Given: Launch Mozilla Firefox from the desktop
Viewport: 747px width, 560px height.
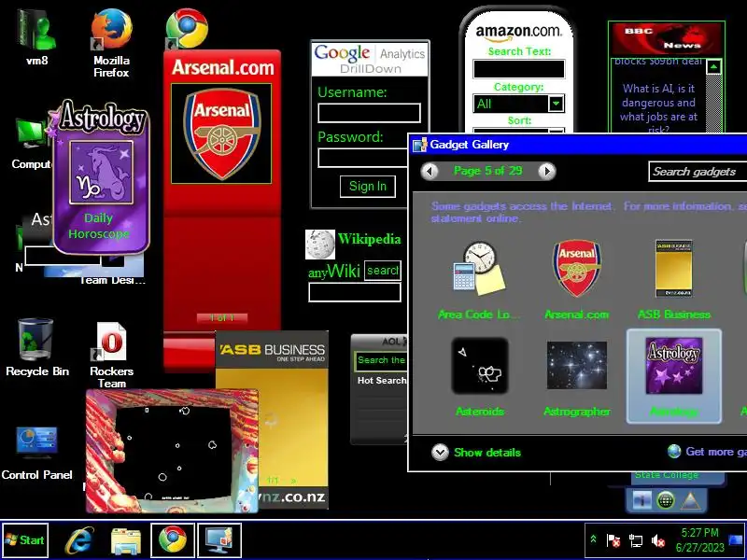Looking at the screenshot, I should [x=111, y=42].
